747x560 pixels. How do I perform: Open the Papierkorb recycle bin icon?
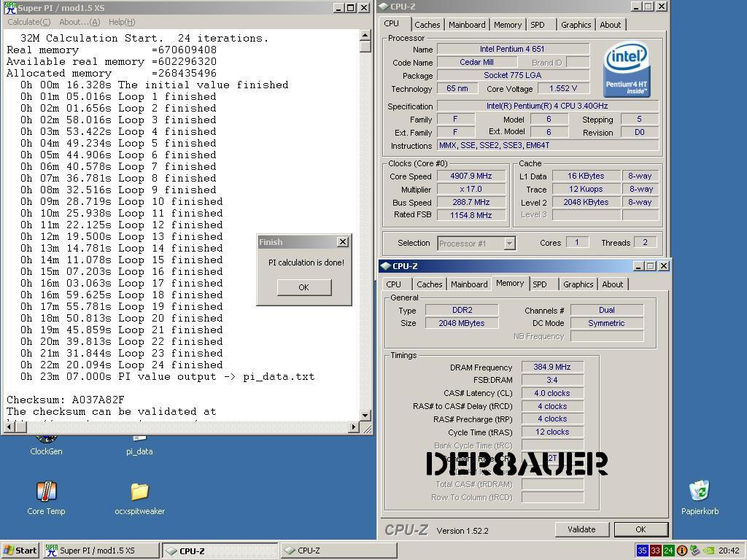700,498
